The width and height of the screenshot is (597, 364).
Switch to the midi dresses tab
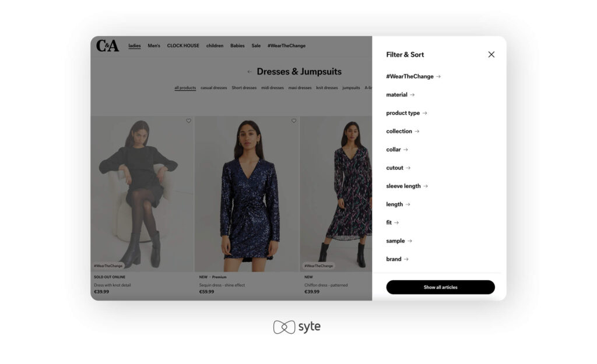click(x=272, y=88)
